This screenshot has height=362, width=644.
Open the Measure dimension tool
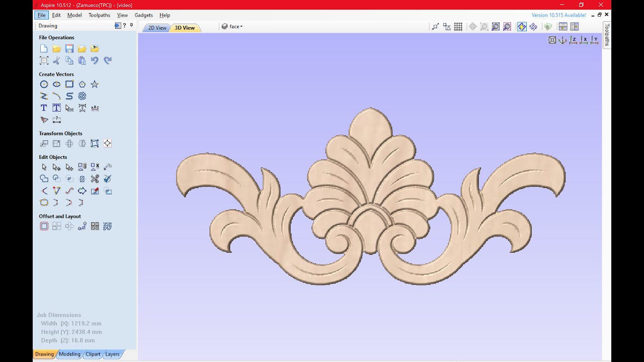click(56, 120)
